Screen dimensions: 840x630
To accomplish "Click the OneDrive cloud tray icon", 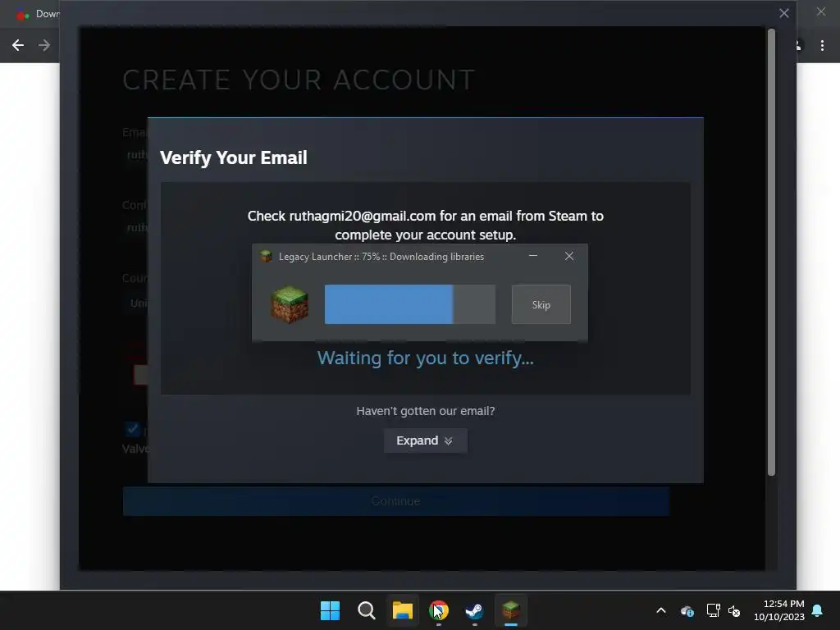I will (687, 610).
